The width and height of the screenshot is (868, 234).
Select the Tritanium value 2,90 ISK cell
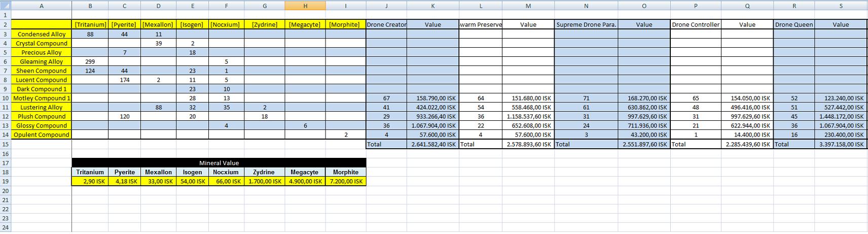click(x=90, y=181)
